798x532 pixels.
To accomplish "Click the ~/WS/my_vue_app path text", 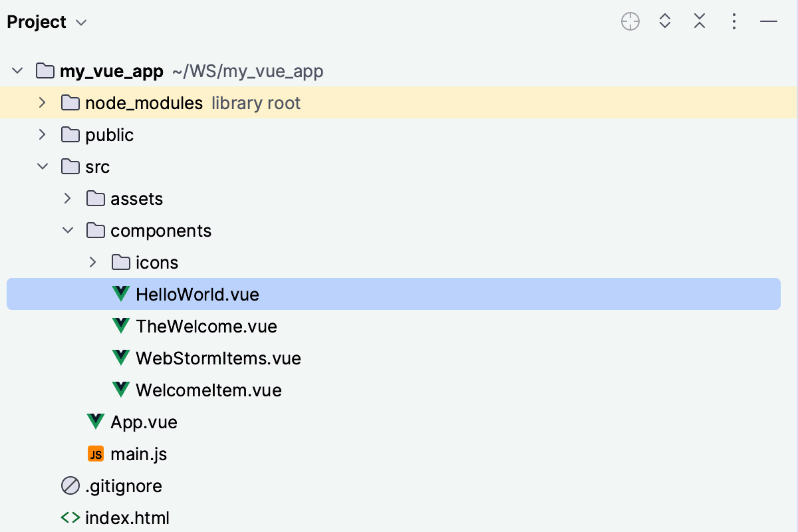I will click(248, 71).
